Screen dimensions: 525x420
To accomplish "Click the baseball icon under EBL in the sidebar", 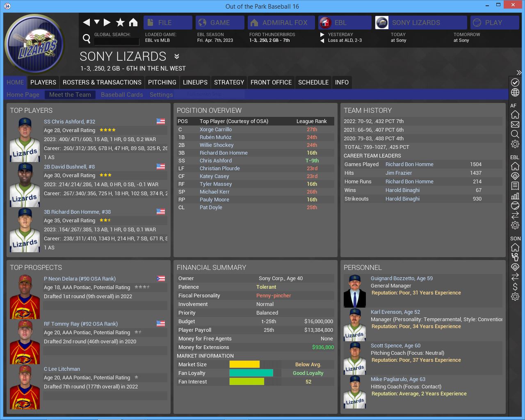I will pyautogui.click(x=515, y=205).
